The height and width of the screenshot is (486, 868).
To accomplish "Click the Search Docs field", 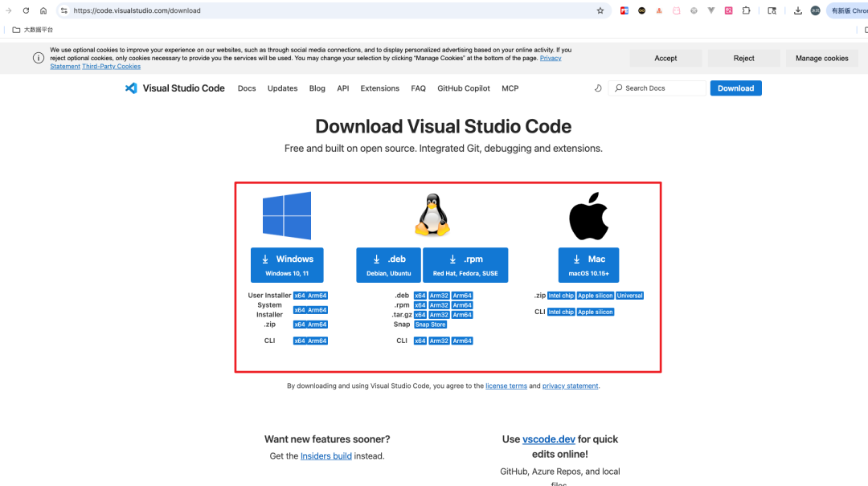I will [x=657, y=88].
